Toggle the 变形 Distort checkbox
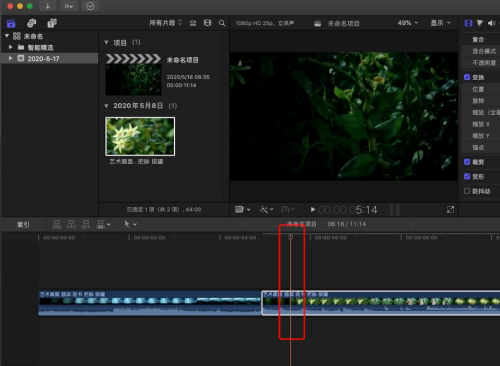Screen dimensions: 500x366 467,176
